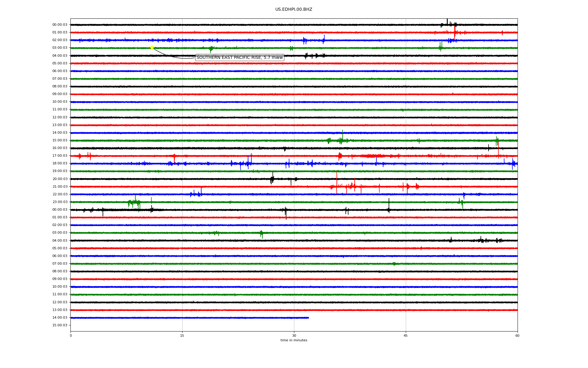Click the 15 tick label on x-axis

[x=182, y=335]
